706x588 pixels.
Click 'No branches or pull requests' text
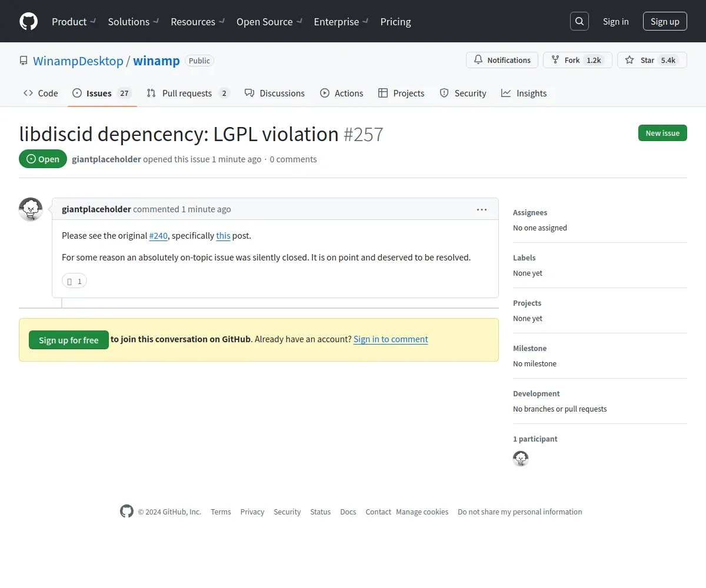(x=560, y=409)
